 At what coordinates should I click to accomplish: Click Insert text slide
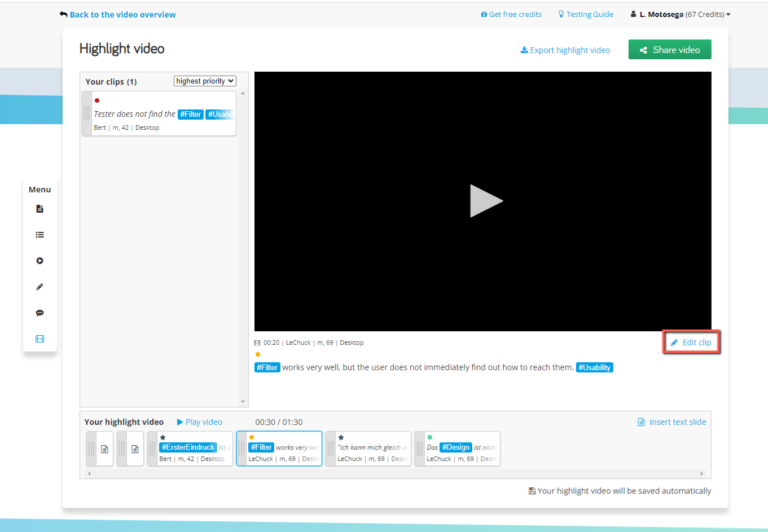tap(672, 422)
